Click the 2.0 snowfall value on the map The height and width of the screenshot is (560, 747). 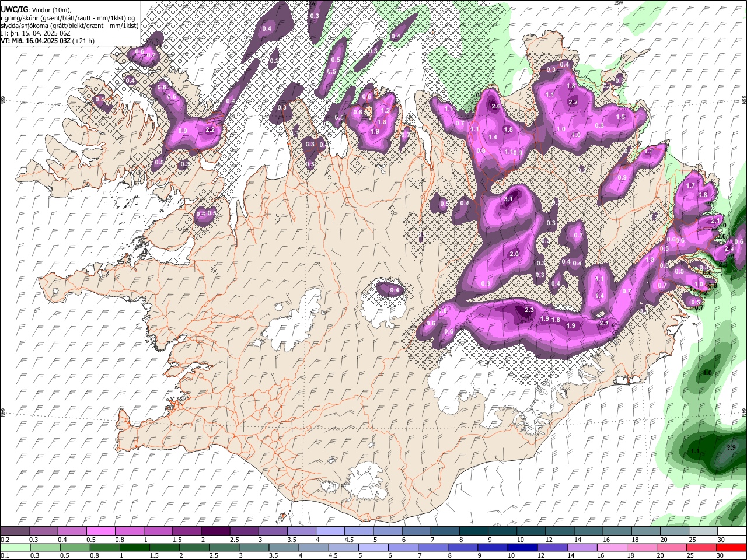tap(514, 254)
